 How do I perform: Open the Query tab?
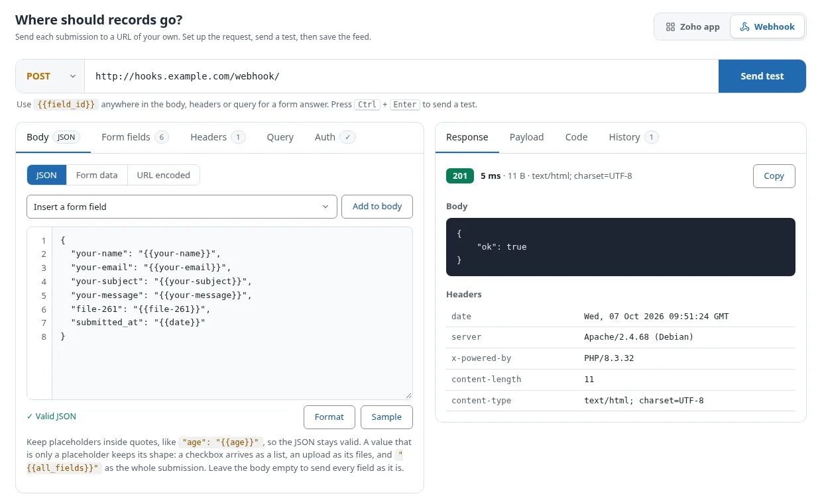pos(280,137)
